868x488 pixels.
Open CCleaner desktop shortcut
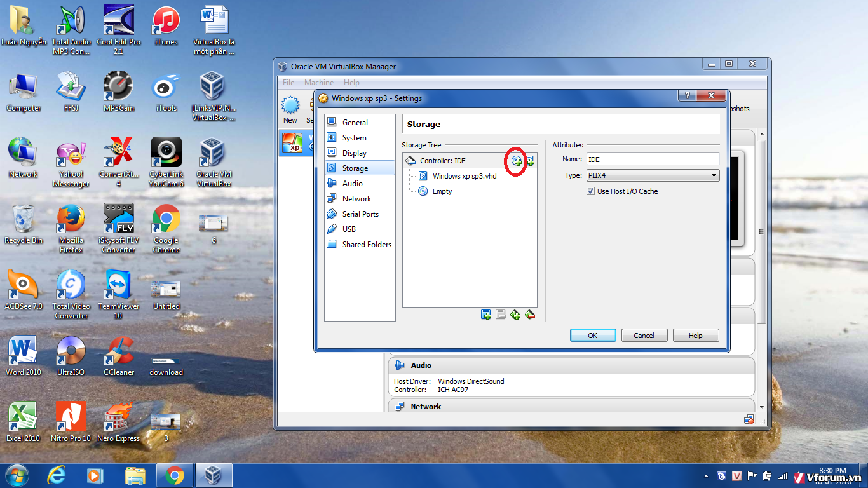119,356
